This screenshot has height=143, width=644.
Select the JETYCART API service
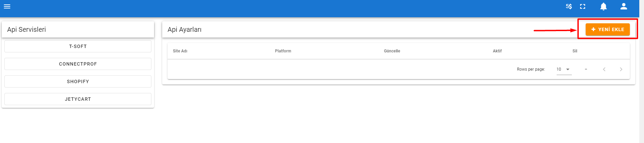click(x=78, y=99)
